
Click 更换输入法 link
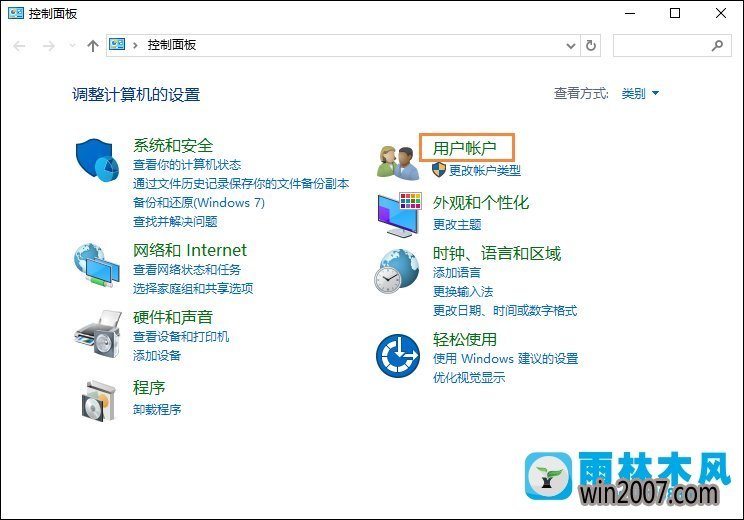tap(463, 291)
